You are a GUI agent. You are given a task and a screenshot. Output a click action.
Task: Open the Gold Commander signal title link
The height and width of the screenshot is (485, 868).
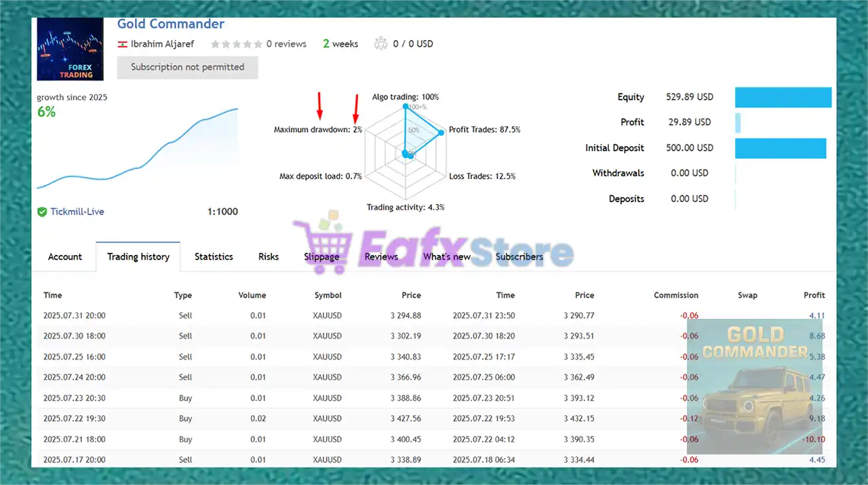point(171,24)
